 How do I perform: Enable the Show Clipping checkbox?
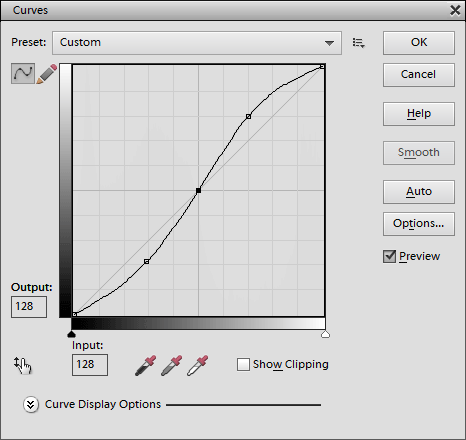(243, 364)
